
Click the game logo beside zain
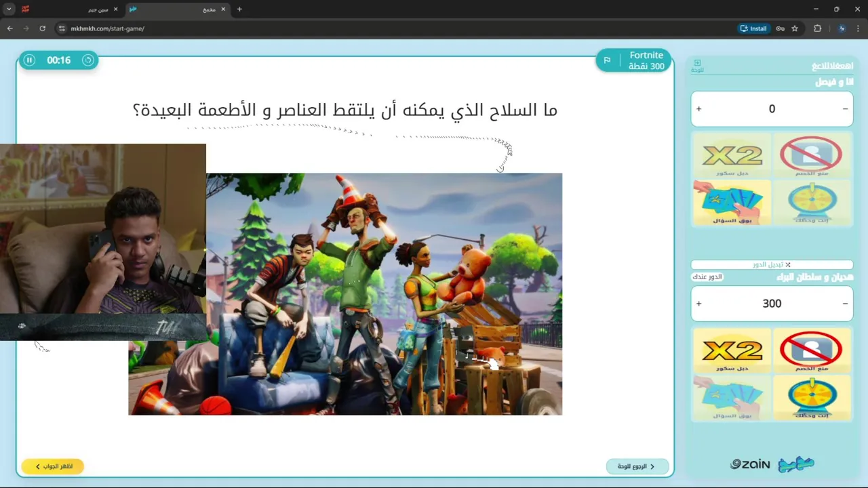[796, 464]
